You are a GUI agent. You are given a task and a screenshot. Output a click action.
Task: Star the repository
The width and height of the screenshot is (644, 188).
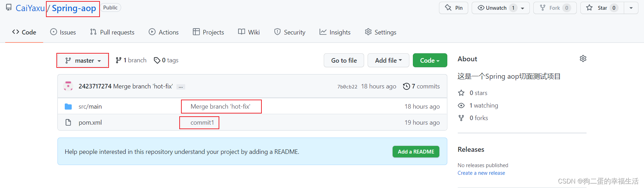click(x=602, y=8)
